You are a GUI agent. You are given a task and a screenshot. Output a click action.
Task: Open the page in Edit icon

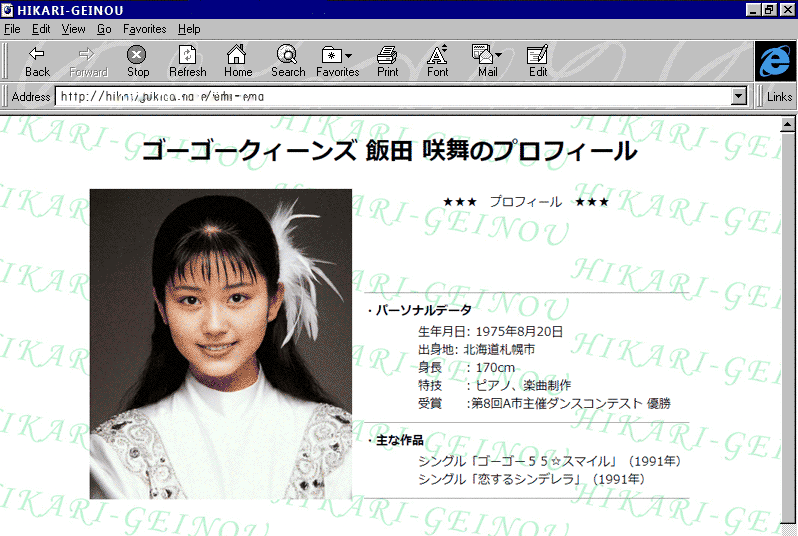pos(537,54)
